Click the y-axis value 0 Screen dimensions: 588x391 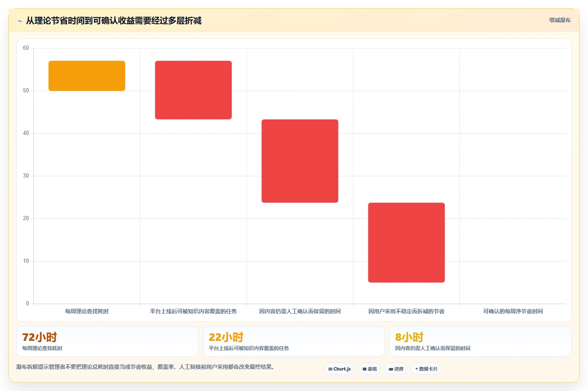28,304
